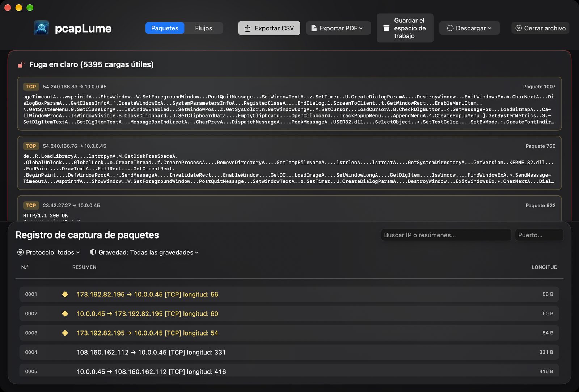The width and height of the screenshot is (579, 392).
Task: Click the refresh icon in Descargar
Action: 450,28
